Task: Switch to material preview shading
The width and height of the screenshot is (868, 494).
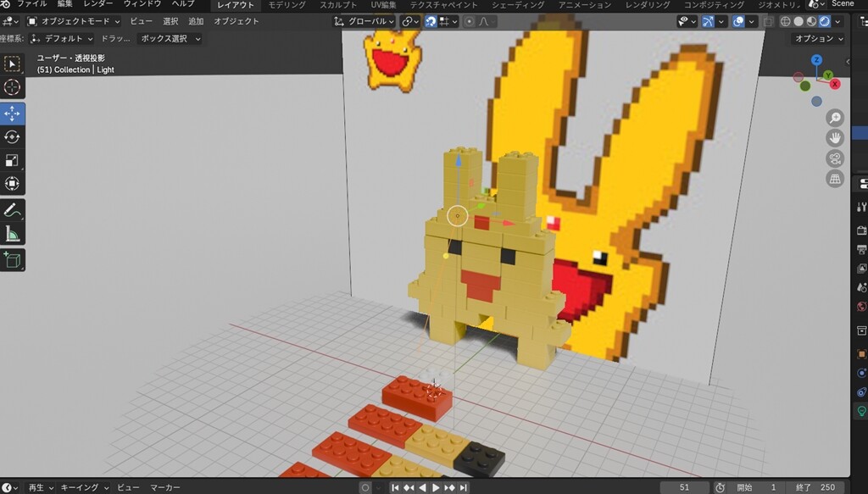Action: point(811,21)
